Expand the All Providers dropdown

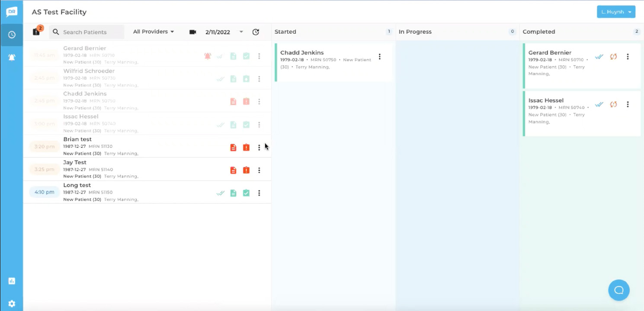point(154,32)
